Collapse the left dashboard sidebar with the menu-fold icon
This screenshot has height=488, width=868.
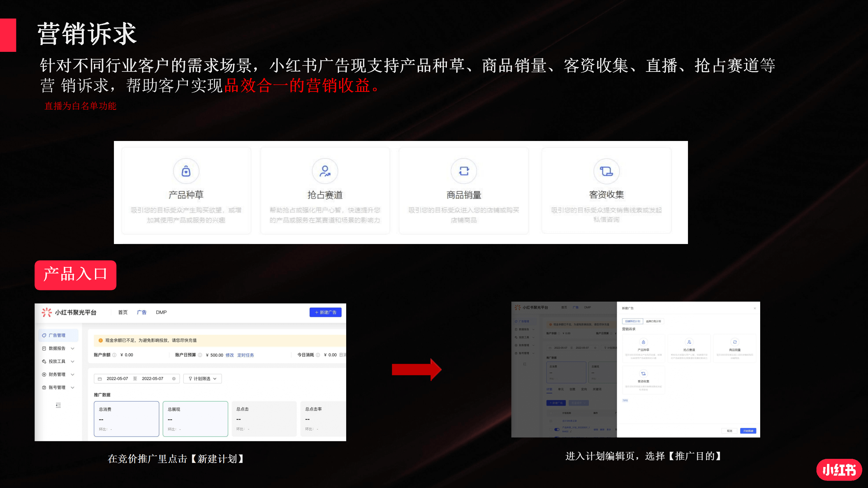click(58, 405)
